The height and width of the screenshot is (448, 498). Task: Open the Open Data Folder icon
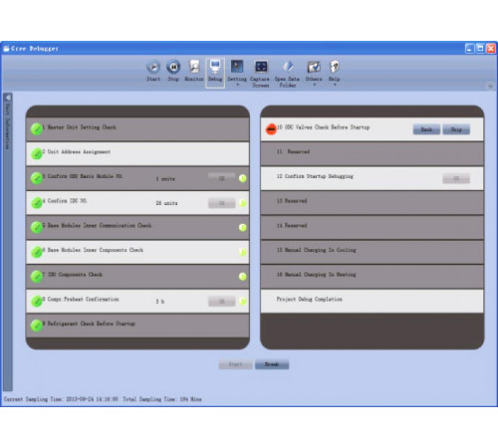(288, 68)
